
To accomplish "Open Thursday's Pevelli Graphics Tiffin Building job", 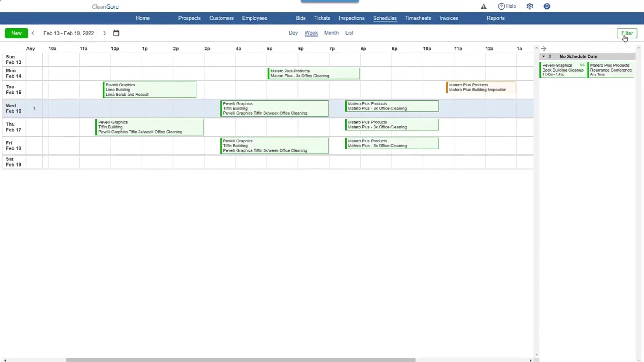I will 150,127.
